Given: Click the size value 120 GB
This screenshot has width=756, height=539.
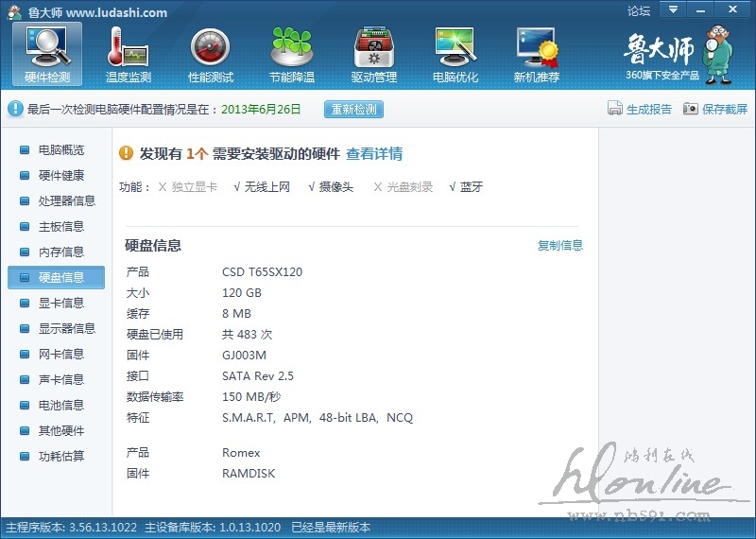Looking at the screenshot, I should coord(242,293).
